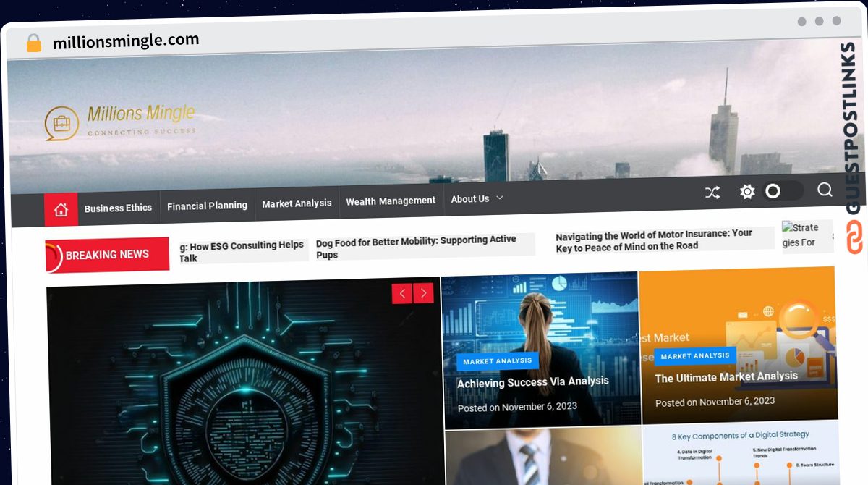Open Dog Food for Better Mobility headline
868x485 pixels.
click(x=416, y=246)
